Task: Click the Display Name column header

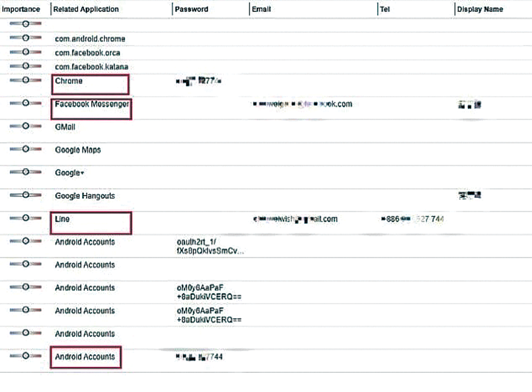Action: pyautogui.click(x=480, y=9)
